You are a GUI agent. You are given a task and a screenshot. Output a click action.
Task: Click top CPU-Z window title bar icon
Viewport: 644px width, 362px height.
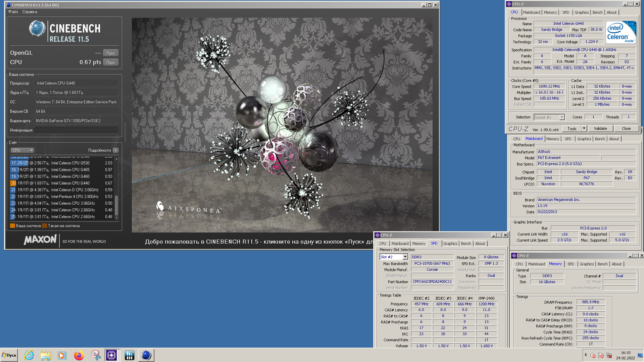(x=509, y=4)
